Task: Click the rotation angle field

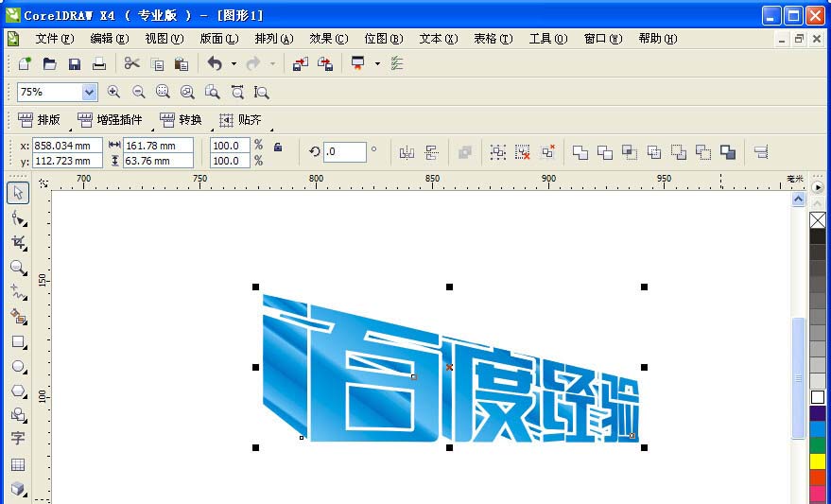Action: coord(344,152)
